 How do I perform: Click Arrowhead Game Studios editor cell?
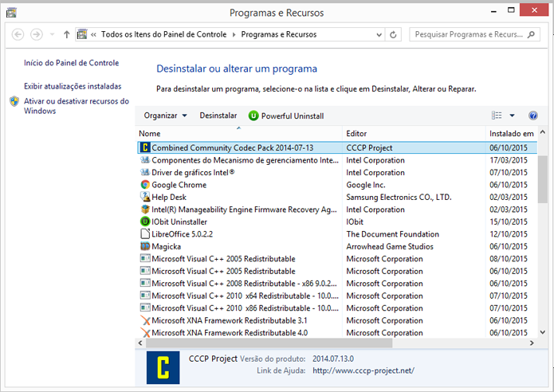(x=390, y=246)
